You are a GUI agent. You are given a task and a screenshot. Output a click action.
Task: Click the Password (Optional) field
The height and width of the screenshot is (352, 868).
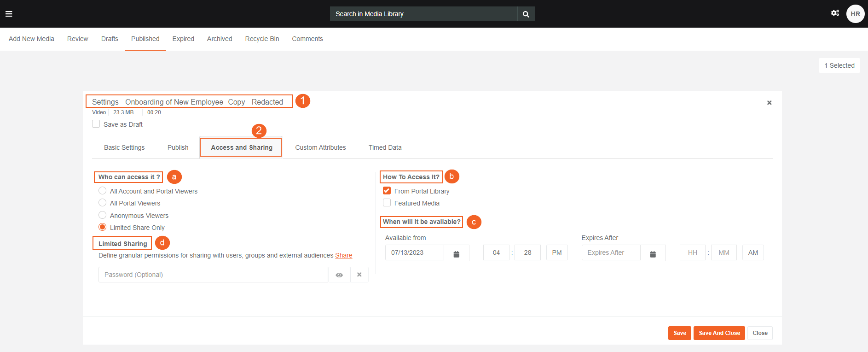click(214, 275)
